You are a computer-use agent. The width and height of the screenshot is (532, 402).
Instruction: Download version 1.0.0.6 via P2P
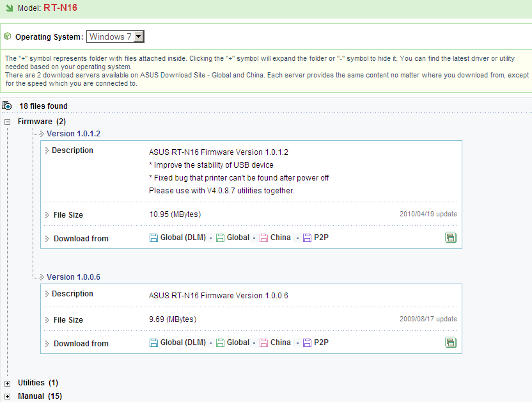321,342
